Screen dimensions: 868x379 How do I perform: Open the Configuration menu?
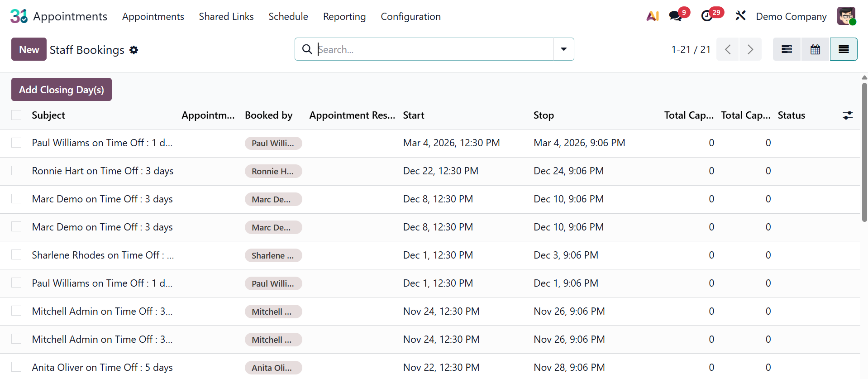point(410,17)
